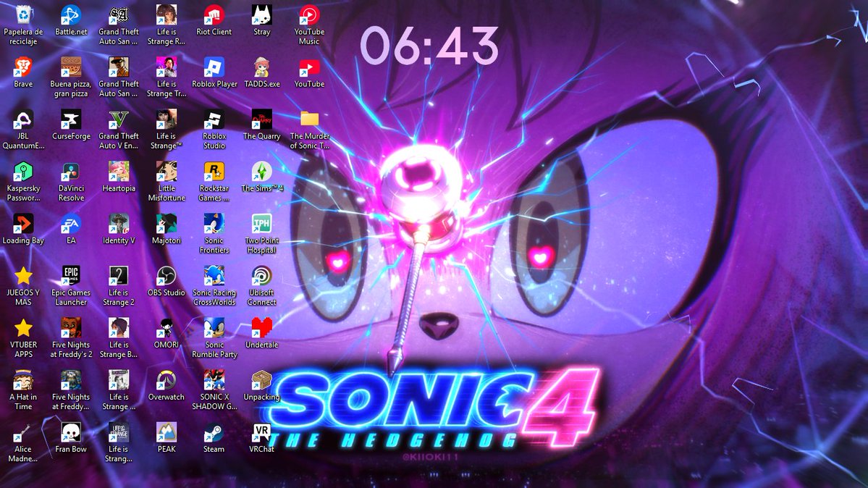Open Life is Strange R... shortcut

[x=166, y=15]
